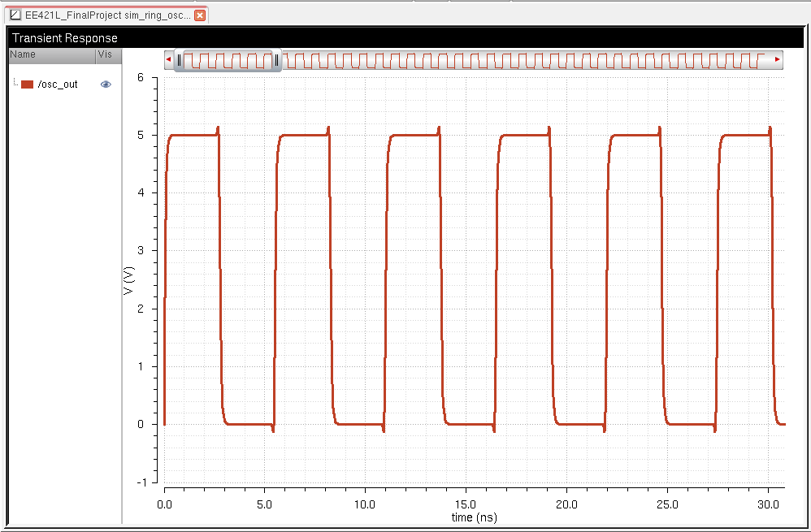811x532 pixels.
Task: Click the right scroll arrow of overview strip
Action: 778,59
